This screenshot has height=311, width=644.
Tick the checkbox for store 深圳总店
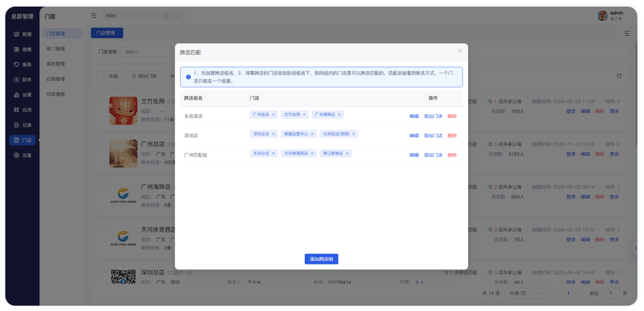click(x=104, y=270)
